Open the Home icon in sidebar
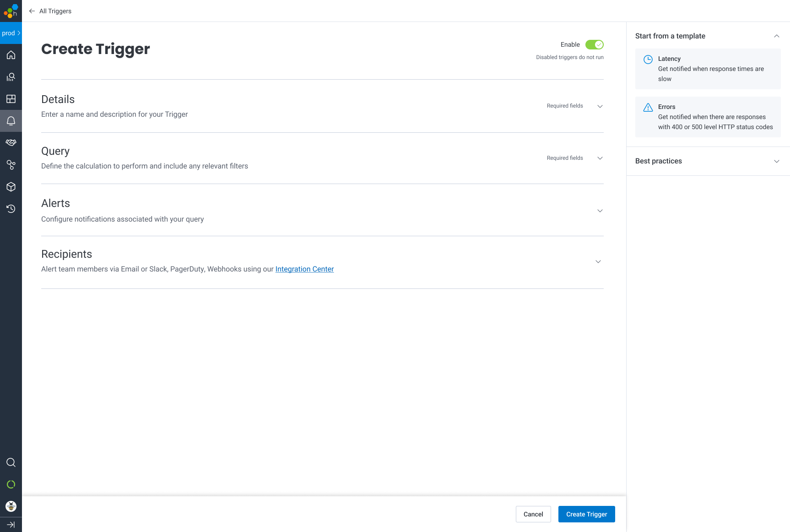 (11, 55)
